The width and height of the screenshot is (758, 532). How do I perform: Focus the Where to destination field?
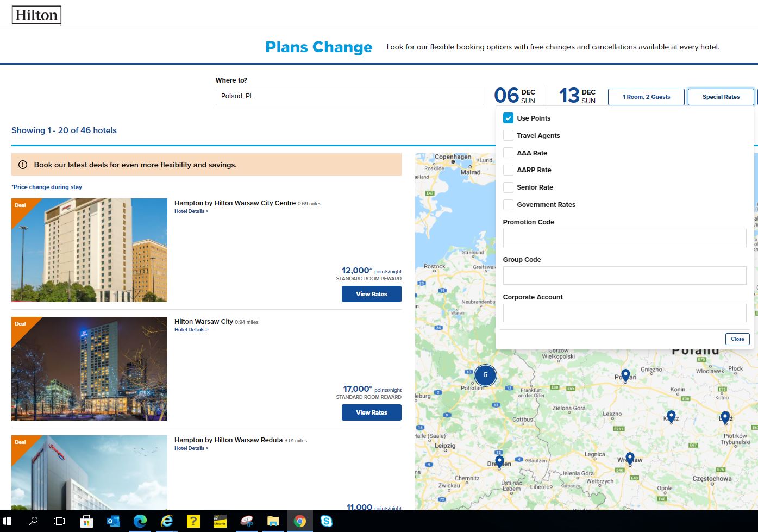coord(349,96)
